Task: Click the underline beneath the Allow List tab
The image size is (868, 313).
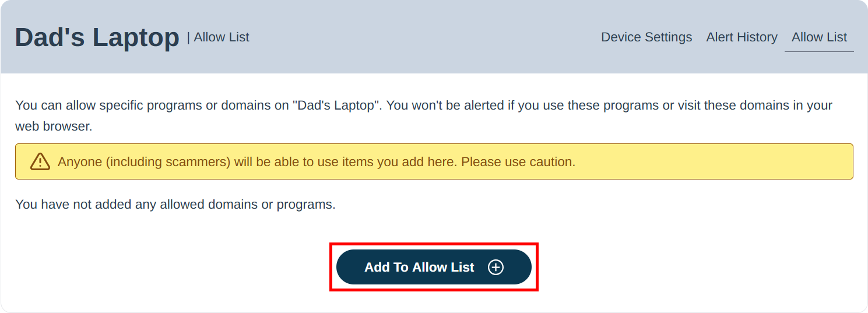Action: pyautogui.click(x=819, y=51)
